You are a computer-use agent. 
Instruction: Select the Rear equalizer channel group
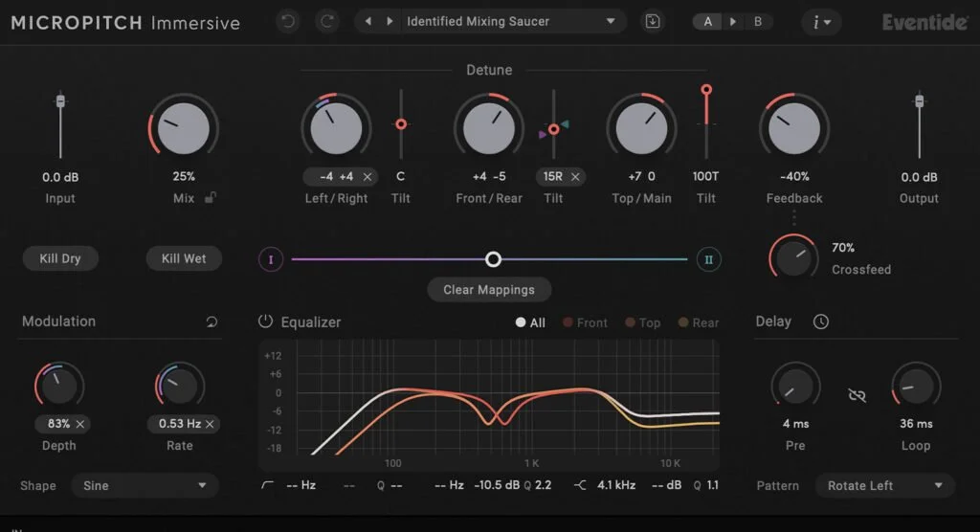(699, 322)
